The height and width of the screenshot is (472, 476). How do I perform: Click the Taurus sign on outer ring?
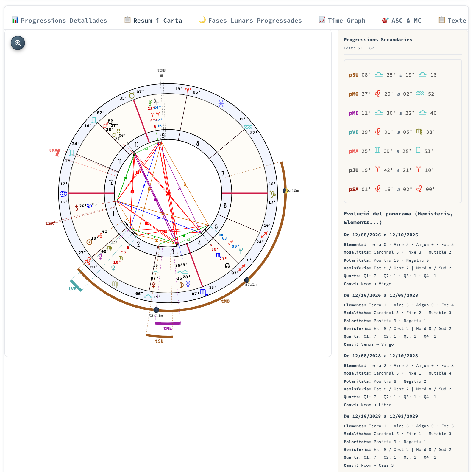132,95
